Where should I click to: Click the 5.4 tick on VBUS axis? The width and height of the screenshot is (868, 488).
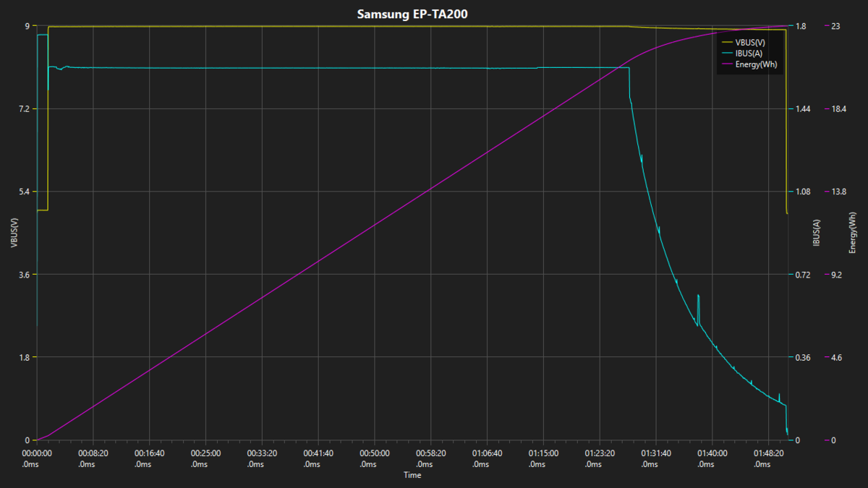pyautogui.click(x=24, y=192)
